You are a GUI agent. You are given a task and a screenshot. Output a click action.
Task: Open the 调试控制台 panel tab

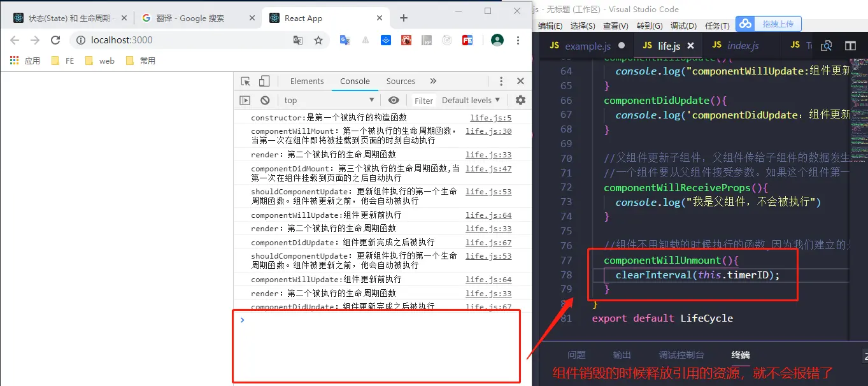click(x=681, y=355)
